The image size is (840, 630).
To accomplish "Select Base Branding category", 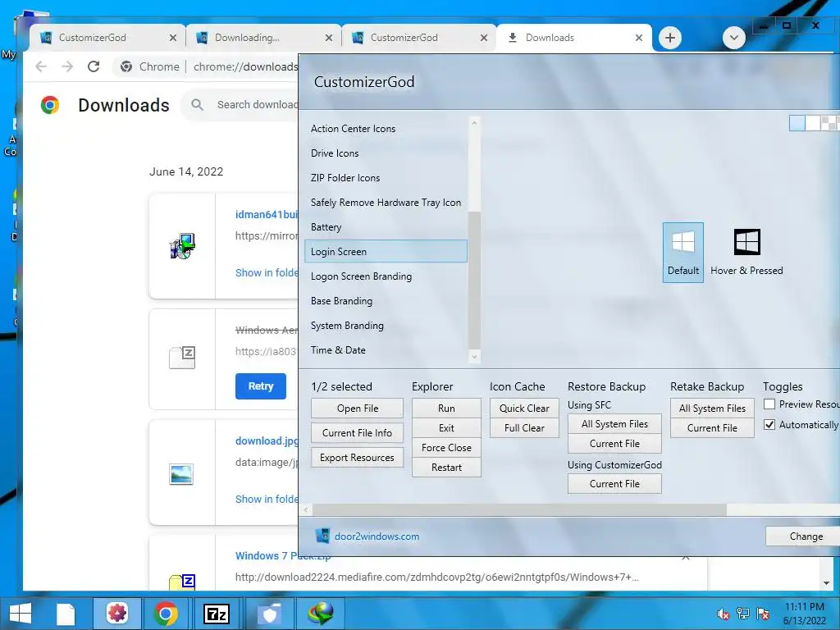I will [x=386, y=301].
